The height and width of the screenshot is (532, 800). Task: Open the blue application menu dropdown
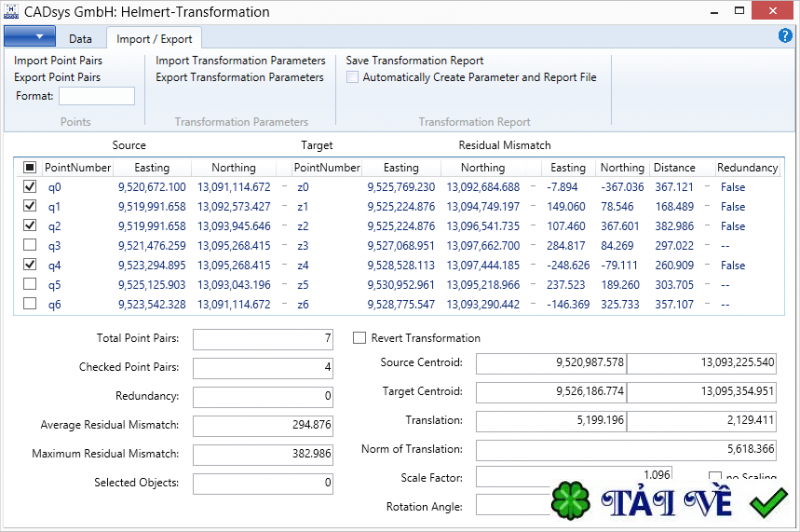(29, 37)
